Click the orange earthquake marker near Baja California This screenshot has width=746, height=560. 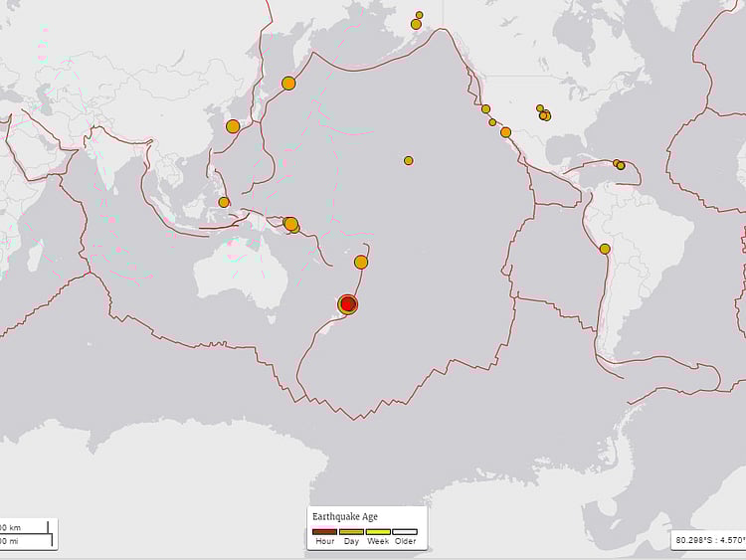[x=505, y=132]
